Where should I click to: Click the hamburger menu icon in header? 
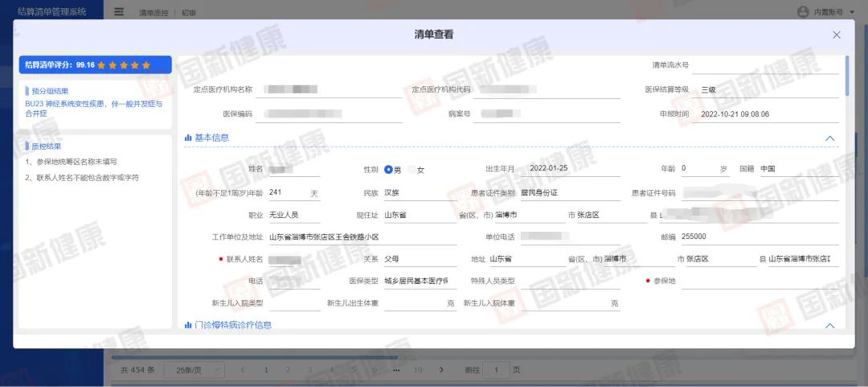pos(119,12)
